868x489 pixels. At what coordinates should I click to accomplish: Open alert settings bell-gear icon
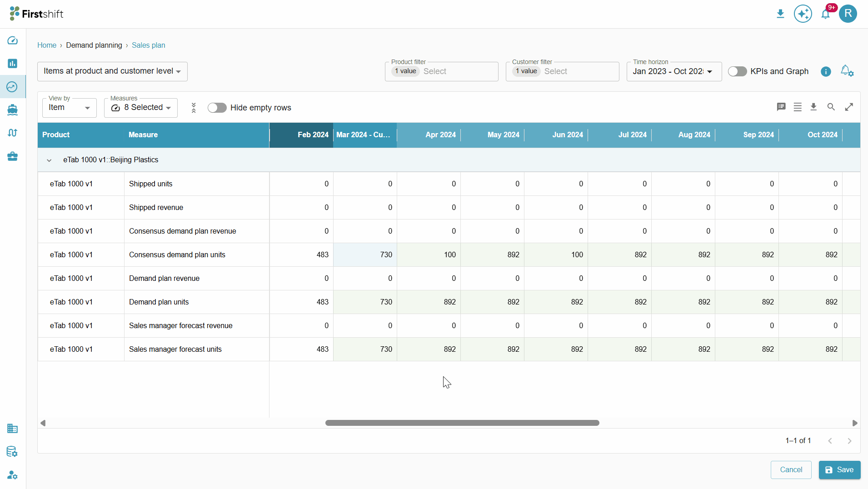coord(847,71)
